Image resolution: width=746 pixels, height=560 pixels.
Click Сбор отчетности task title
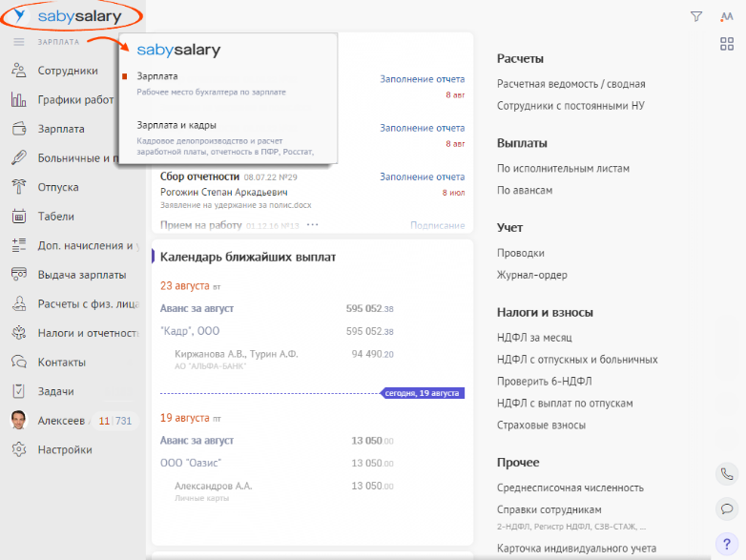(x=199, y=176)
